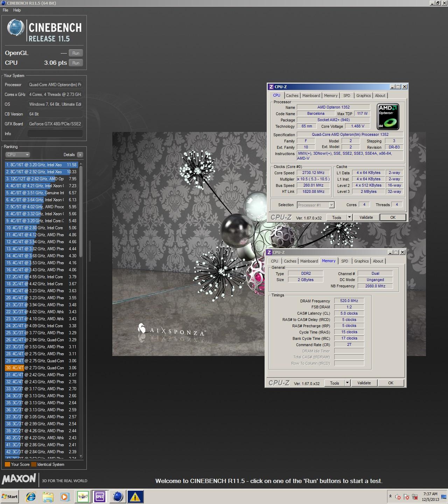
Task: Select ranking row 3 12C/12T at 2.62 GHz
Action: pos(42,179)
